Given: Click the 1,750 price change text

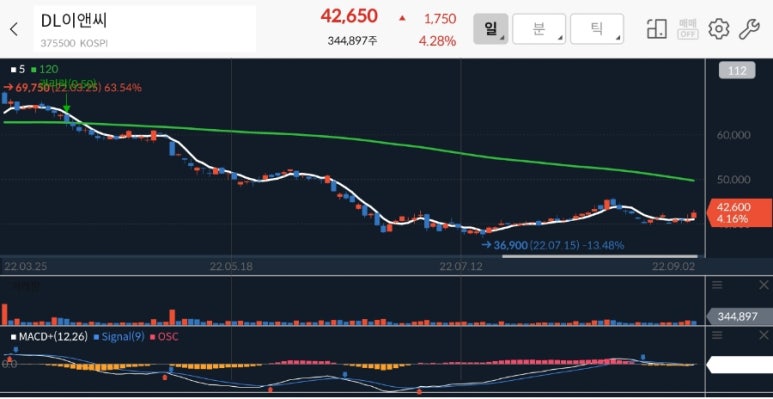Looking at the screenshot, I should point(440,19).
